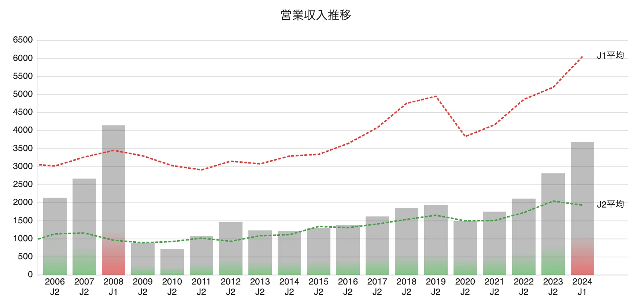Select the 2011 J2 bar
Image resolution: width=644 pixels, height=308 pixels.
tap(201, 256)
